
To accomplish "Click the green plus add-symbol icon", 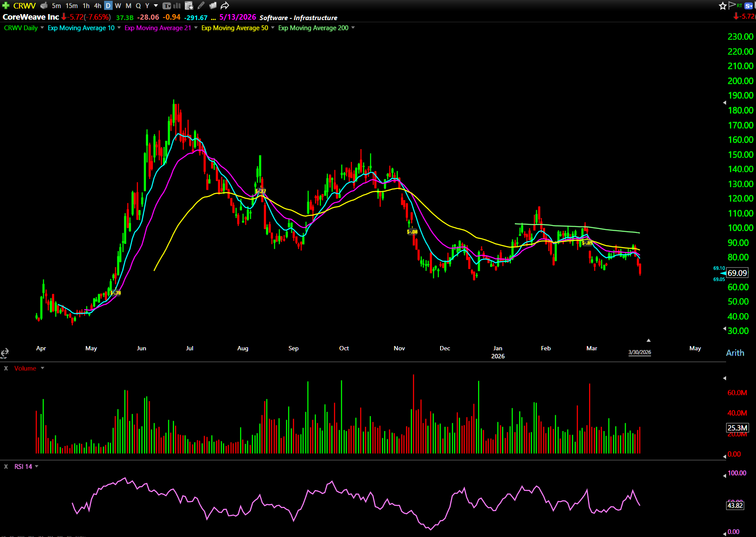I will pyautogui.click(x=6, y=6).
